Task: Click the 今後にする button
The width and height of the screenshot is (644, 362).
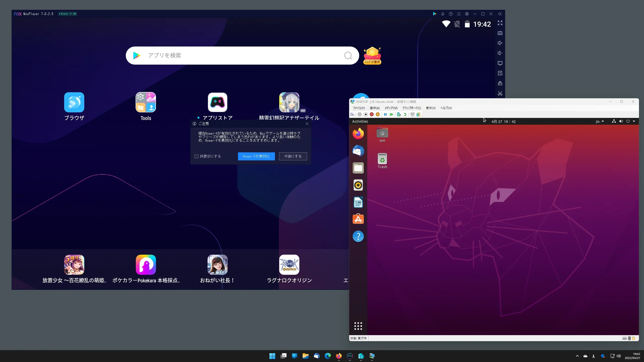Action: tap(293, 156)
